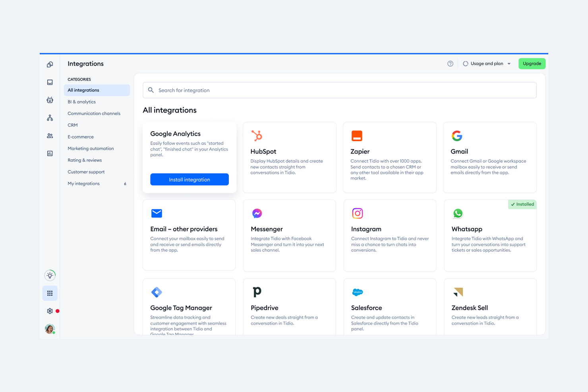
Task: View Contacts via the people icon
Action: [50, 135]
